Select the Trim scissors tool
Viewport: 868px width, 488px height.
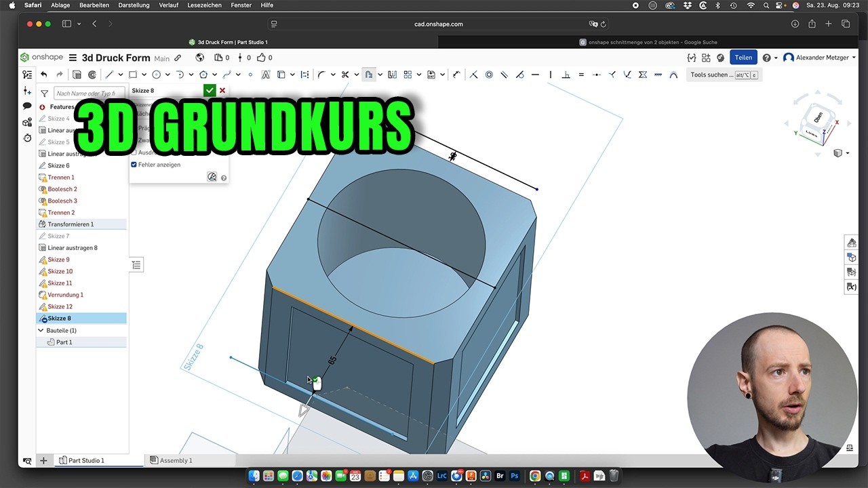tap(345, 75)
